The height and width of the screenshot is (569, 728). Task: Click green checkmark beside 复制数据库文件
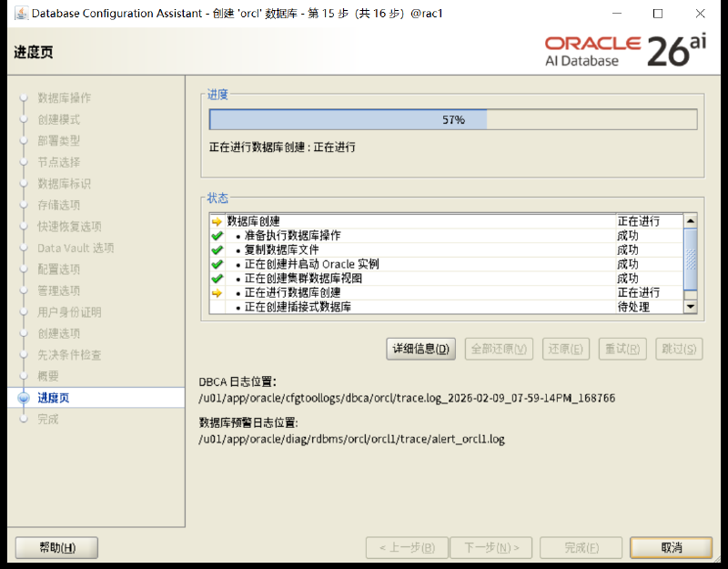pyautogui.click(x=217, y=250)
